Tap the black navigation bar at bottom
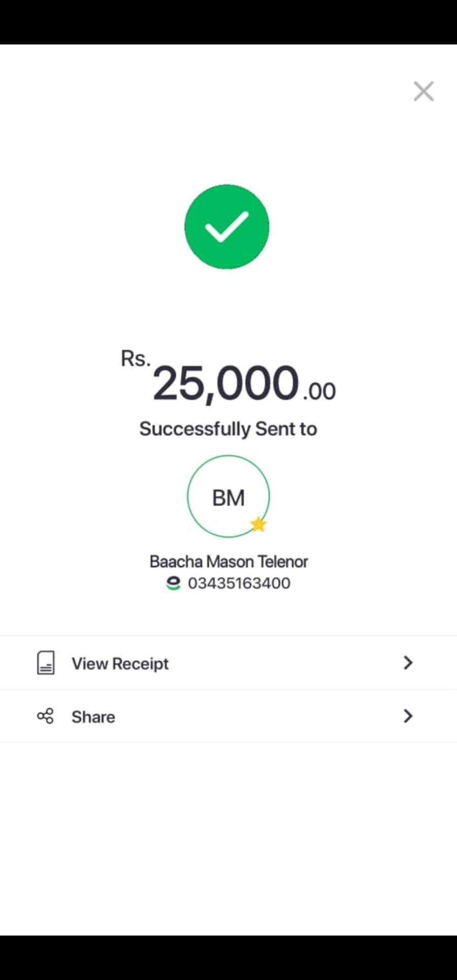 228,957
